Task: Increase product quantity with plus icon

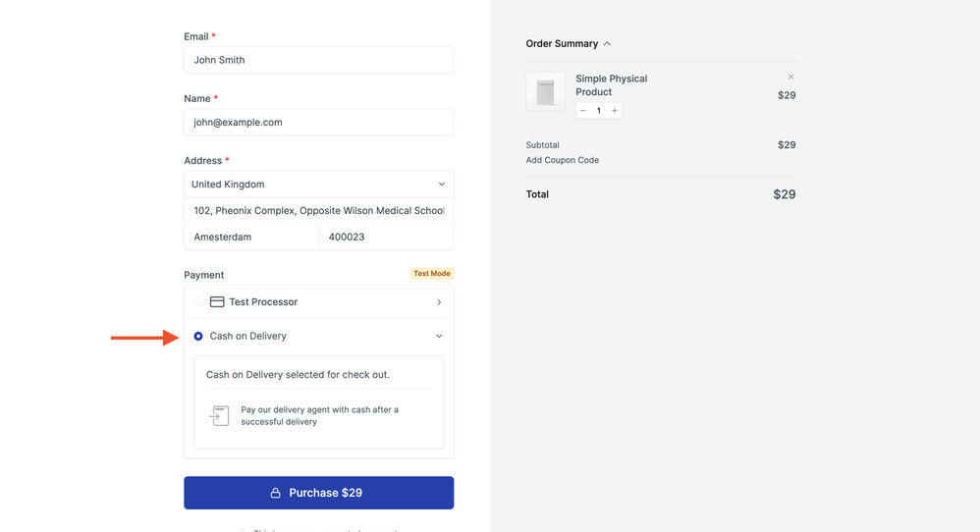Action: click(615, 111)
